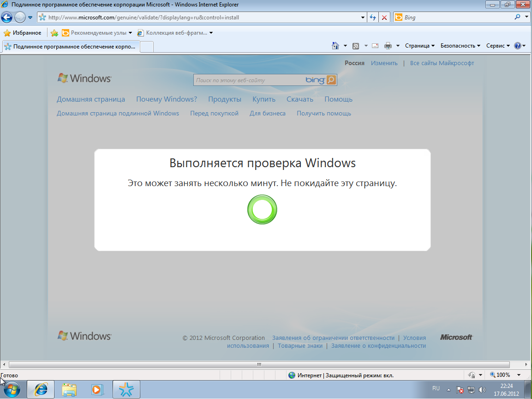Open the Сервис menu
532x399 pixels.
pos(498,46)
